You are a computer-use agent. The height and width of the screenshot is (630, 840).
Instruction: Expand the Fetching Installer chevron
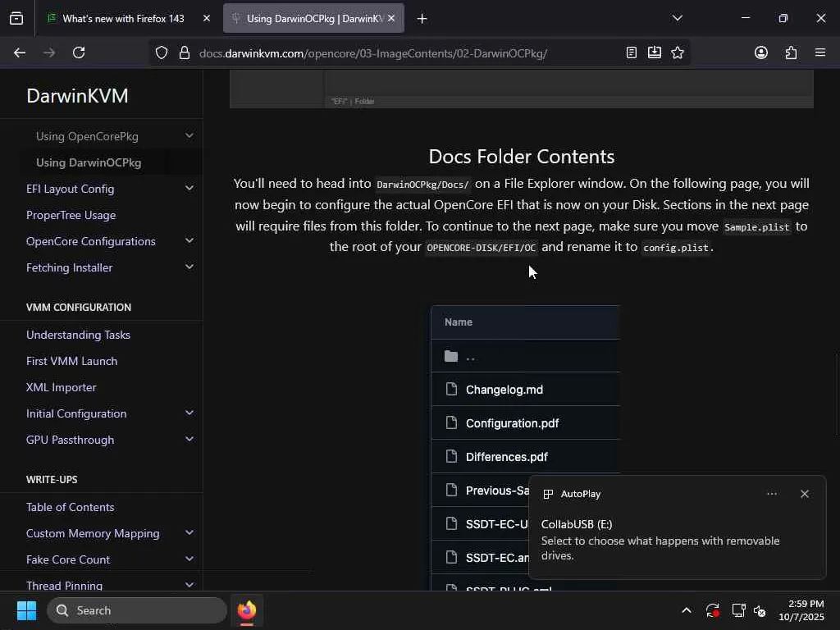click(189, 267)
